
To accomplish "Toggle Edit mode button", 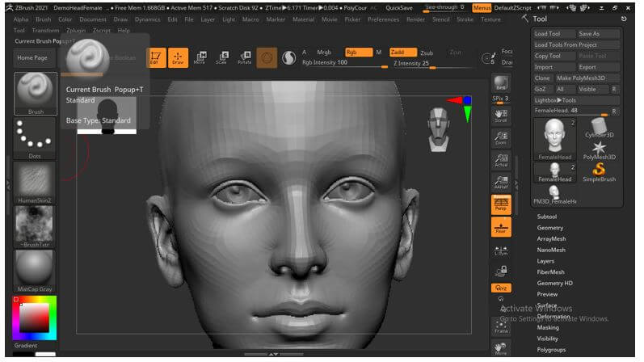I will 157,57.
